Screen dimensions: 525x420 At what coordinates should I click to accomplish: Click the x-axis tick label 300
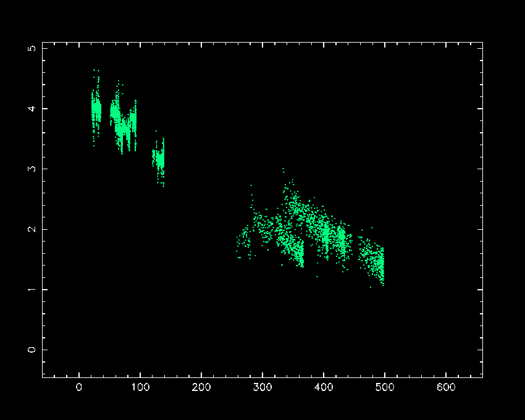click(262, 387)
